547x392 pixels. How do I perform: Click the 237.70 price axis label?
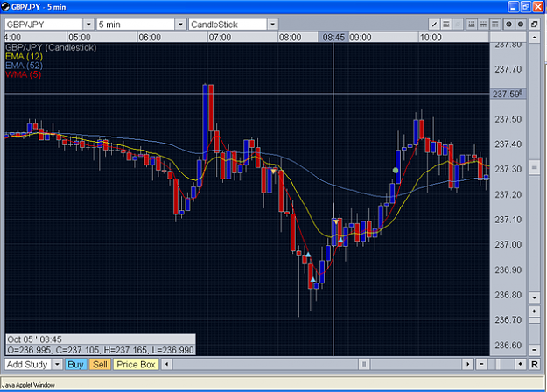(508, 69)
